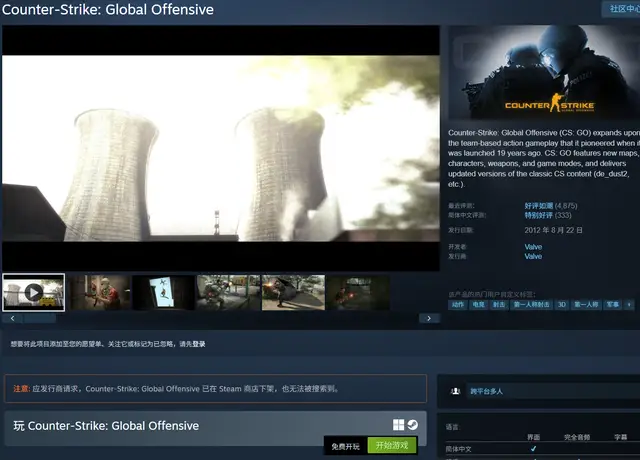Click the 2012 年 8 月 22 日 release date
This screenshot has width=640, height=460.
[553, 230]
